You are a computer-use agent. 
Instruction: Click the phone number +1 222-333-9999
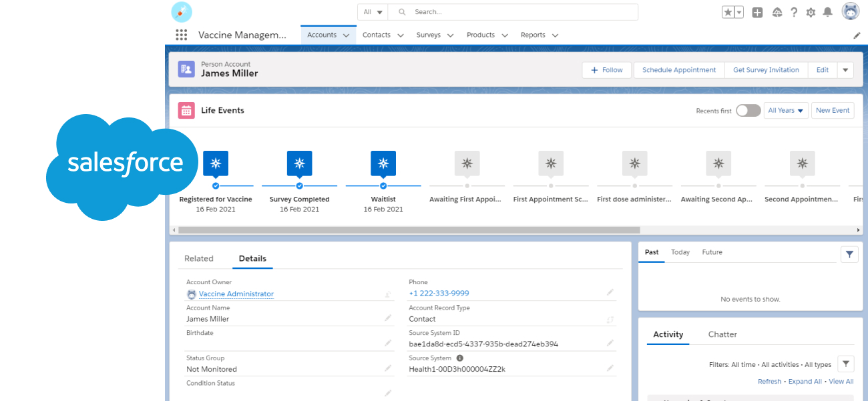tap(439, 293)
